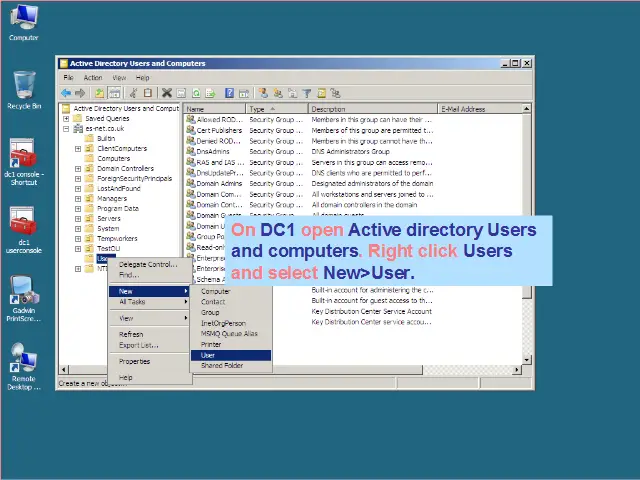Toggle the Show/Hide Console Tree icon

(114, 93)
